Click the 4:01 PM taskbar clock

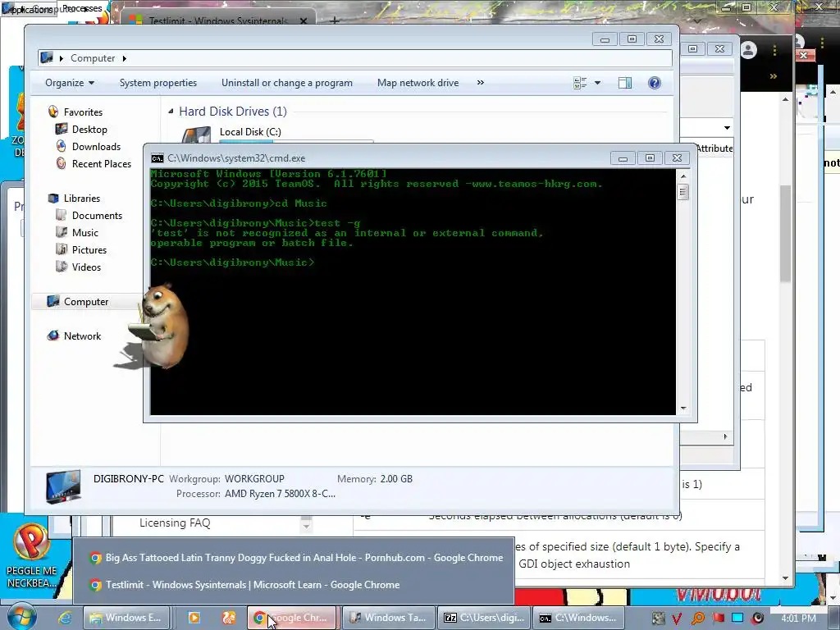click(798, 619)
